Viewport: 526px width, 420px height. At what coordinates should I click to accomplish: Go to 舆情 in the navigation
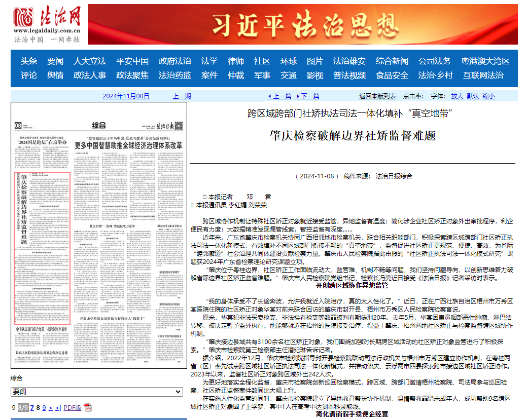click(x=55, y=75)
